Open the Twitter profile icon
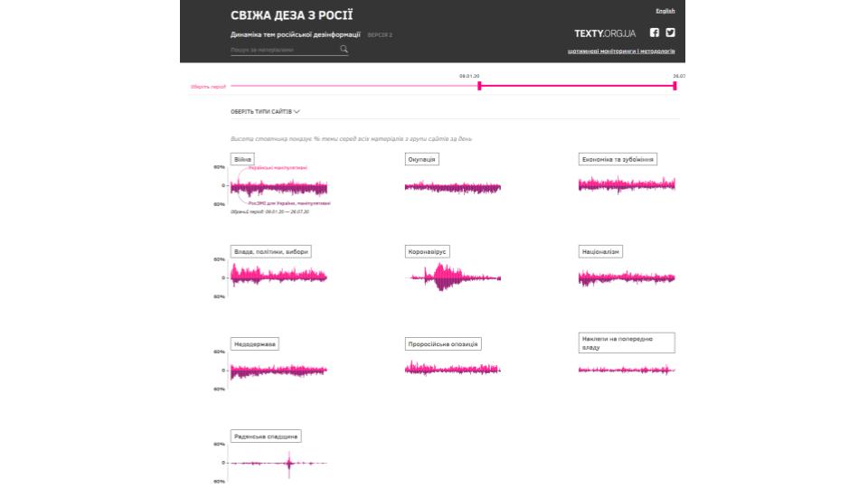This screenshot has width=868, height=488. (671, 33)
